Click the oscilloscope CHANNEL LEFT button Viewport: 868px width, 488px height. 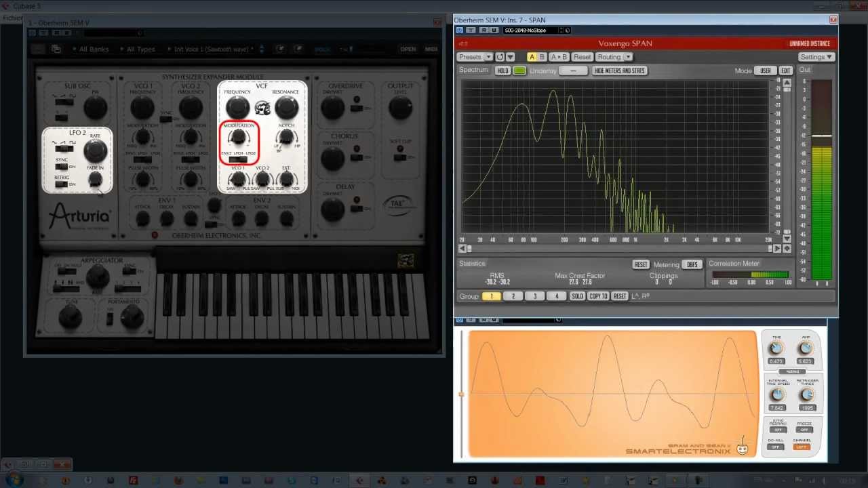(x=802, y=447)
